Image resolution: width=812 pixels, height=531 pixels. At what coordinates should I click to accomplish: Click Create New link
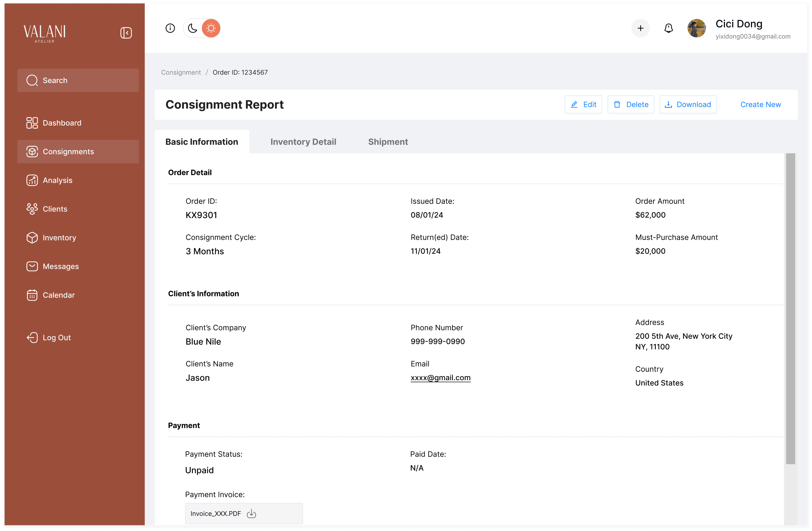[x=760, y=104]
